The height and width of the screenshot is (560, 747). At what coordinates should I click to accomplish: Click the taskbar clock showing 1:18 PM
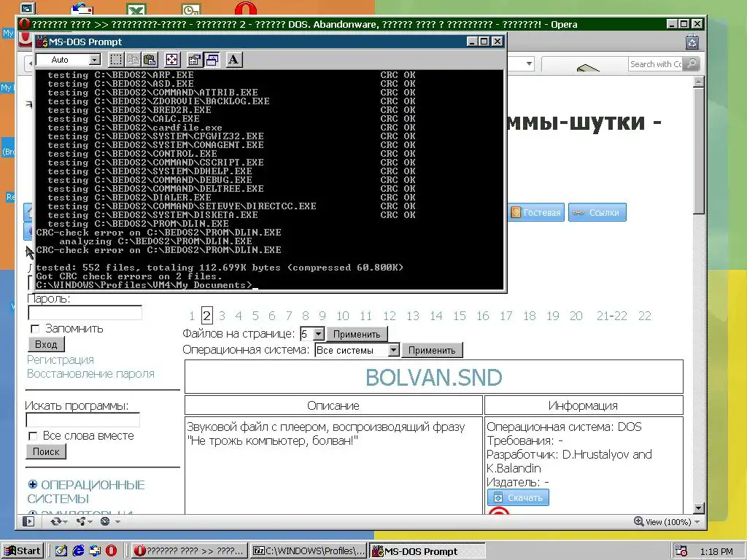pos(716,551)
